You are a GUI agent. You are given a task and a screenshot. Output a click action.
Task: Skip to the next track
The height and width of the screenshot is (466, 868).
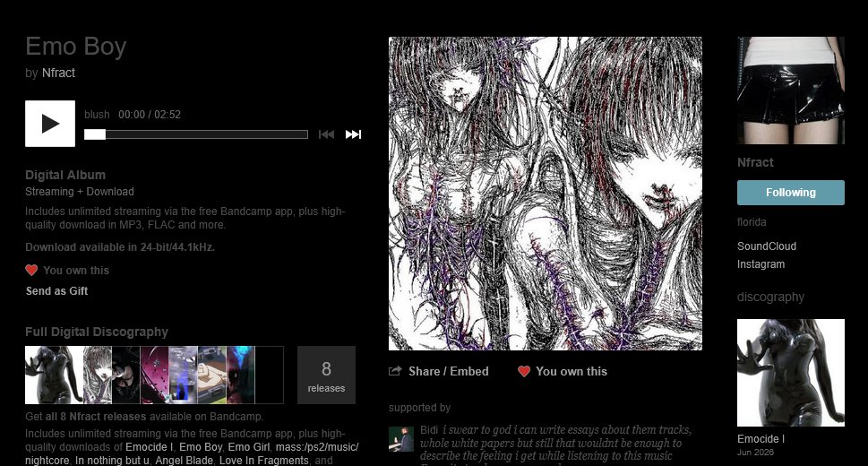(x=353, y=134)
